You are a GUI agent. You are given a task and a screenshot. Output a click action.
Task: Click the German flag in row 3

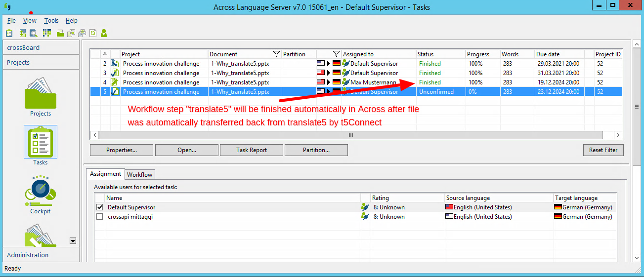tap(337, 73)
